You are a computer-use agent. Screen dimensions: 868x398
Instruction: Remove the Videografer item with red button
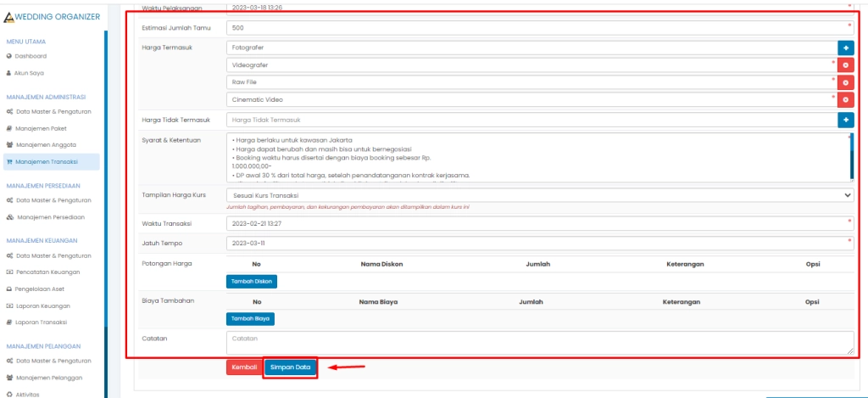(845, 65)
